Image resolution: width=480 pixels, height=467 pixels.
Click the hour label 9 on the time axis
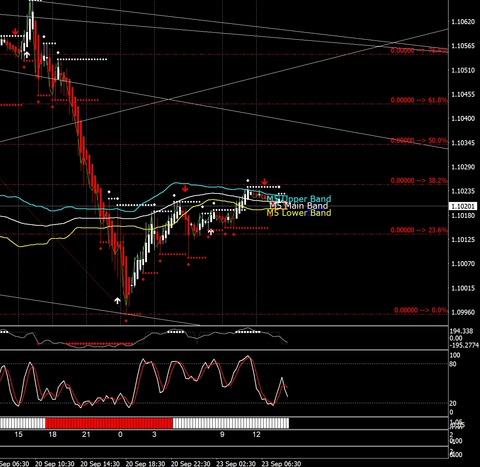coord(222,434)
